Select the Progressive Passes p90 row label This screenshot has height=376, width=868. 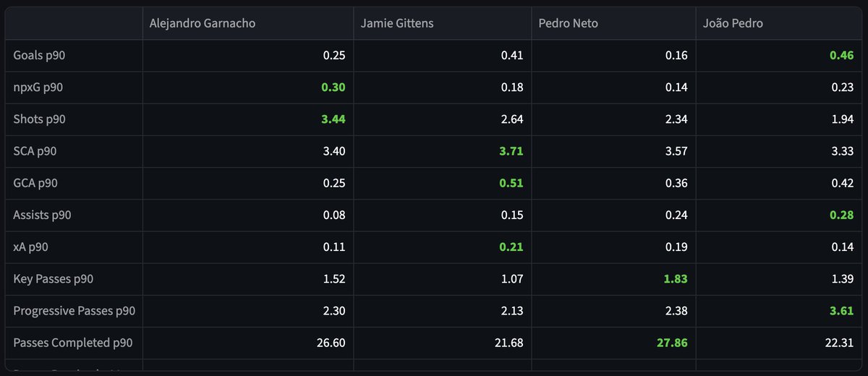pos(75,311)
